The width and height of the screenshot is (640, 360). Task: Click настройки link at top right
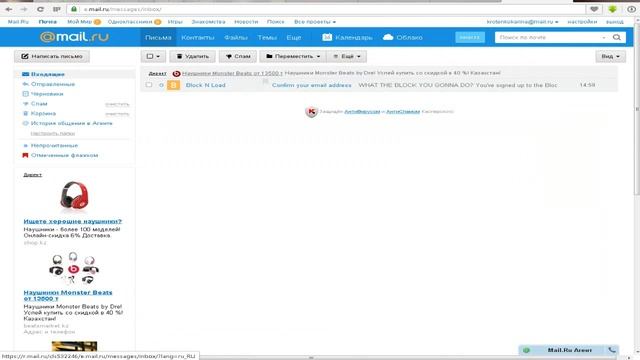click(x=582, y=22)
